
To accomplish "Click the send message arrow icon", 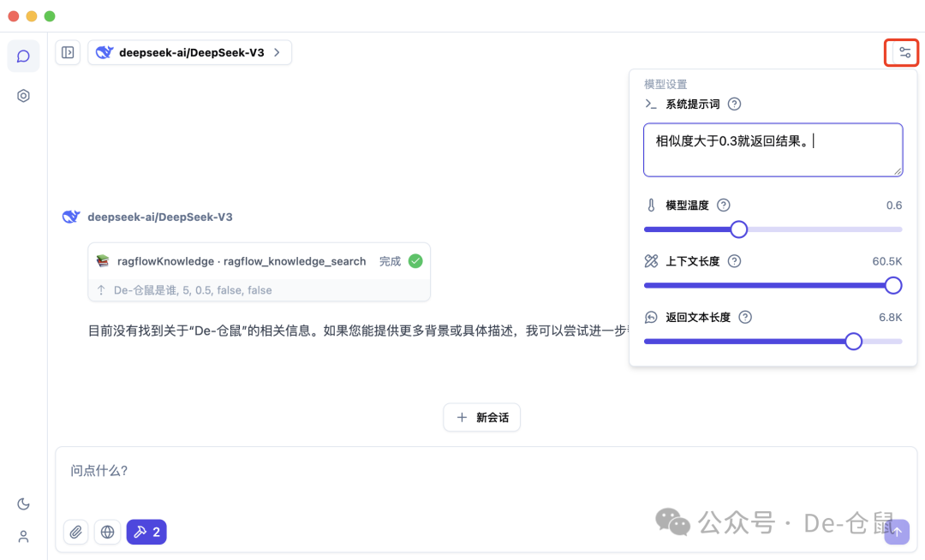I will (x=896, y=532).
